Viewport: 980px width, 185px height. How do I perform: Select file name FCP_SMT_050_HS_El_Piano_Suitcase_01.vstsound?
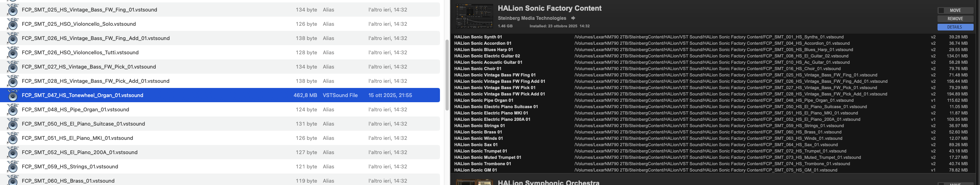point(83,124)
